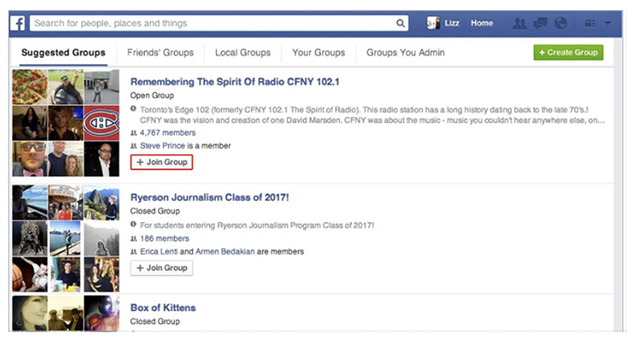Click the Machu Picchu thumbnail in Ryerson group

tap(101, 203)
